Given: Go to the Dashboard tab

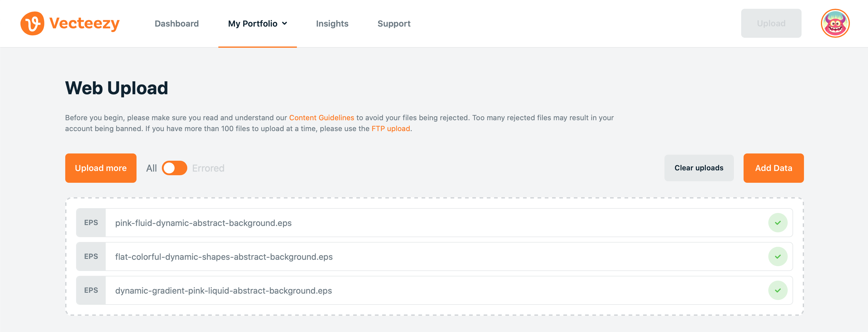Looking at the screenshot, I should tap(177, 23).
